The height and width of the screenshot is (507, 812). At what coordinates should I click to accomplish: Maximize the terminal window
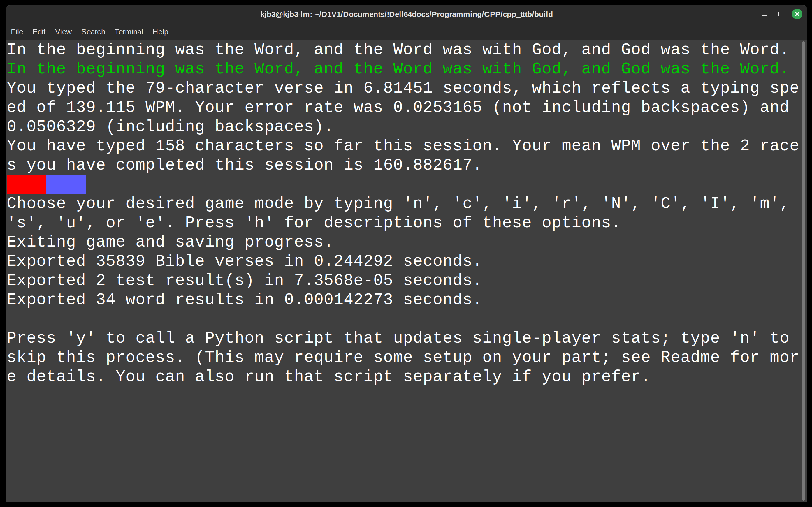pyautogui.click(x=781, y=14)
